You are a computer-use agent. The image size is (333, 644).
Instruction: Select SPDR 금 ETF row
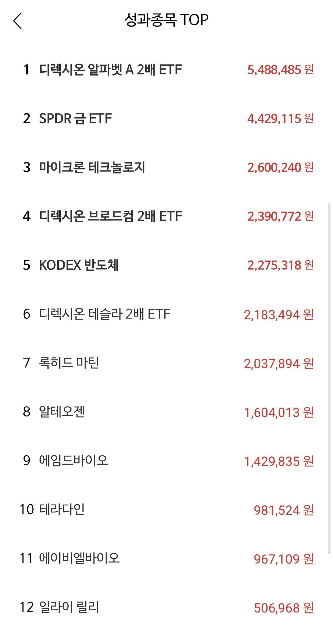166,119
